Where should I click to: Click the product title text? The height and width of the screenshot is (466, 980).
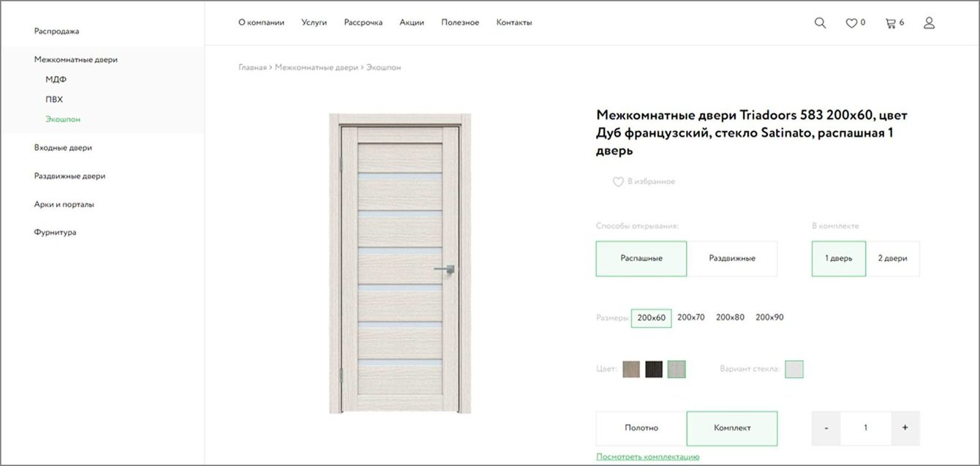pos(752,133)
